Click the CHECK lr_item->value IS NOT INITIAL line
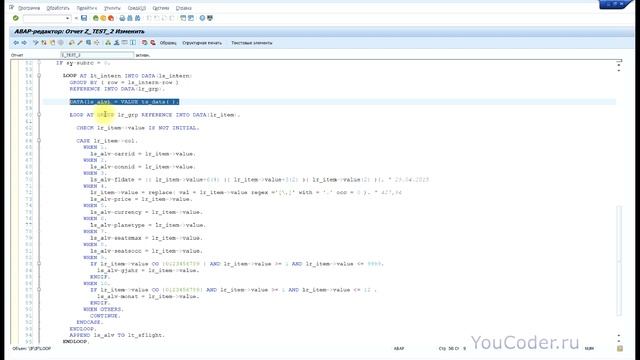 [138, 128]
